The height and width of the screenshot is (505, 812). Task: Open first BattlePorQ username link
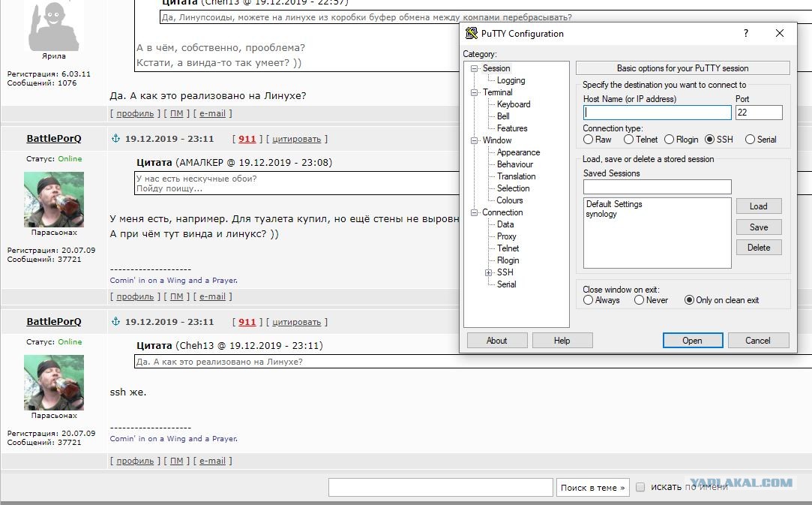54,138
